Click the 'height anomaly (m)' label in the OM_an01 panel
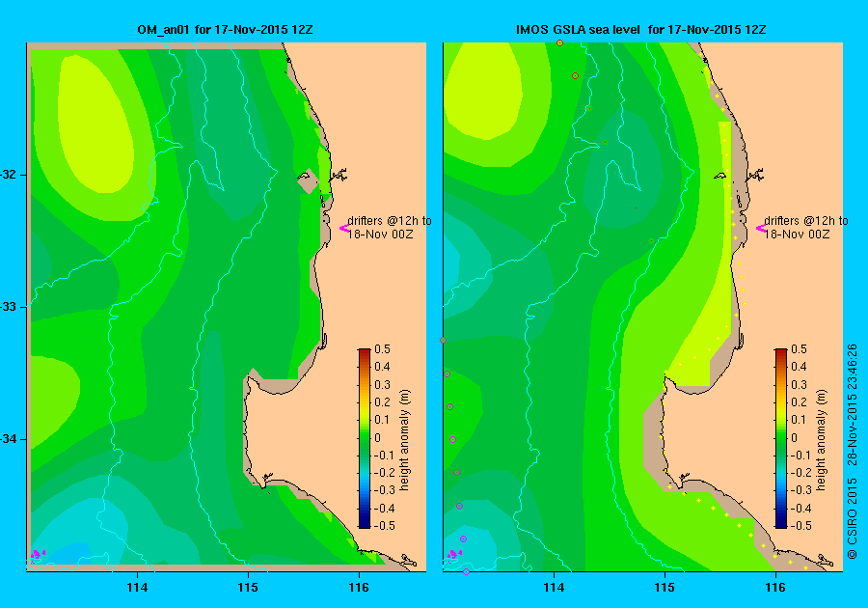 pos(405,440)
